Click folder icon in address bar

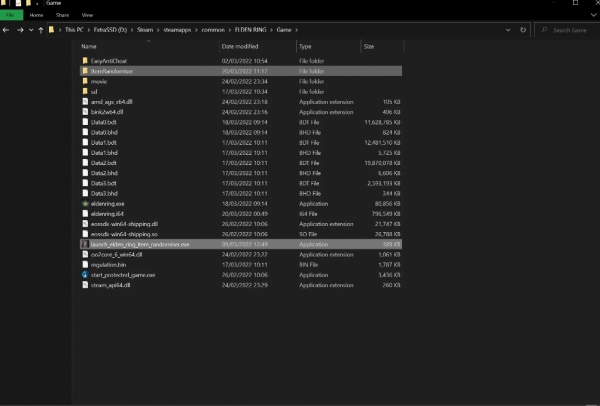coord(51,30)
